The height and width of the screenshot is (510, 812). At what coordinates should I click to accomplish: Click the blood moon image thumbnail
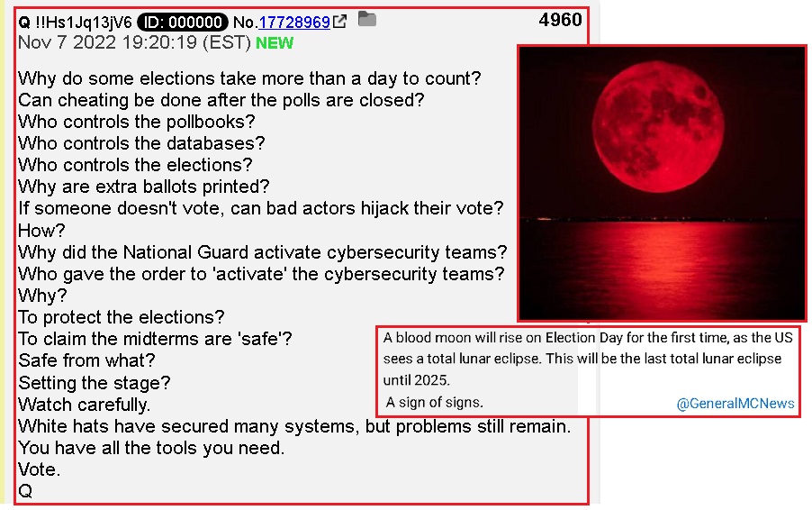tap(663, 184)
